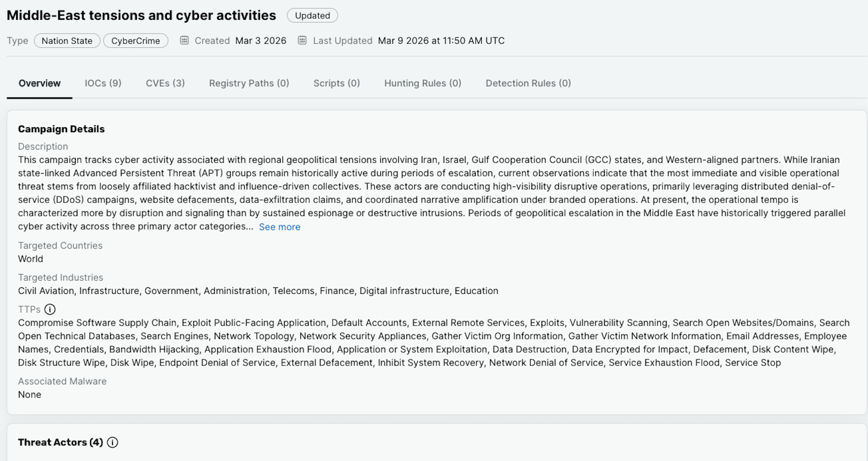The width and height of the screenshot is (868, 461).
Task: Click the Targeted Countries value World
Action: (x=30, y=259)
